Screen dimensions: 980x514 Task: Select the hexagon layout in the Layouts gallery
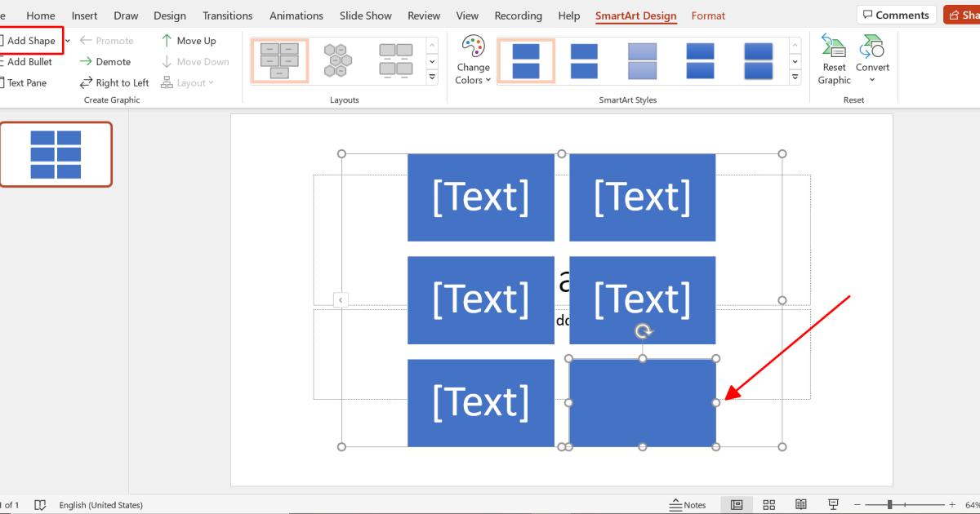337,60
